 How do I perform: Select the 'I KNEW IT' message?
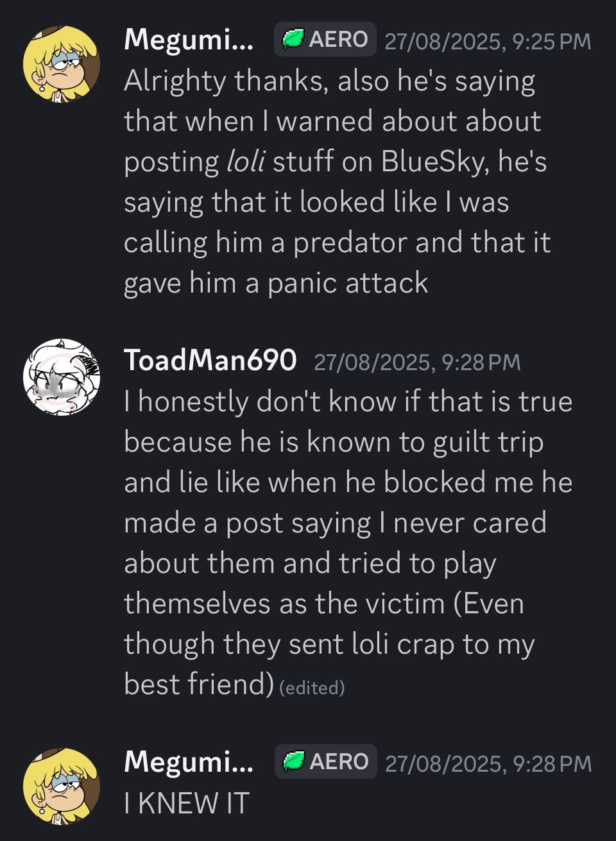pos(186,803)
